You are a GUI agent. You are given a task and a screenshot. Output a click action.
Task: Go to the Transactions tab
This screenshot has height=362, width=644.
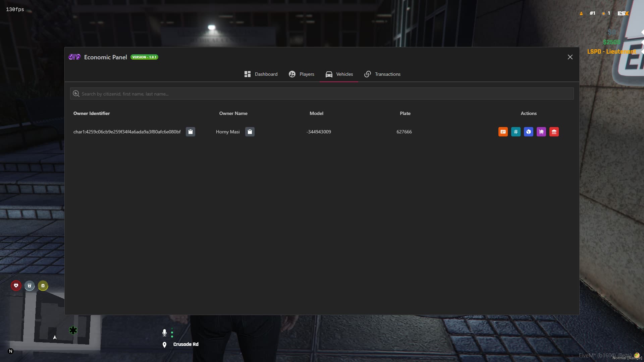coord(382,74)
